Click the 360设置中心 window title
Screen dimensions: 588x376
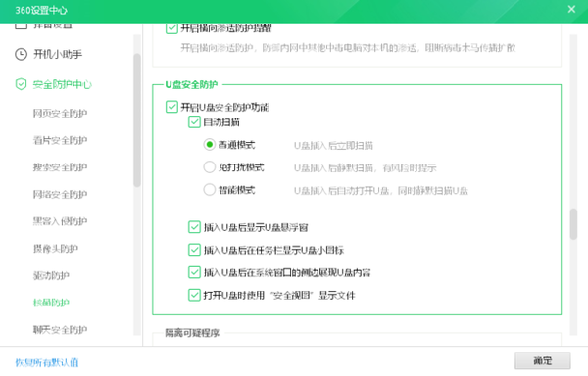[x=41, y=10]
